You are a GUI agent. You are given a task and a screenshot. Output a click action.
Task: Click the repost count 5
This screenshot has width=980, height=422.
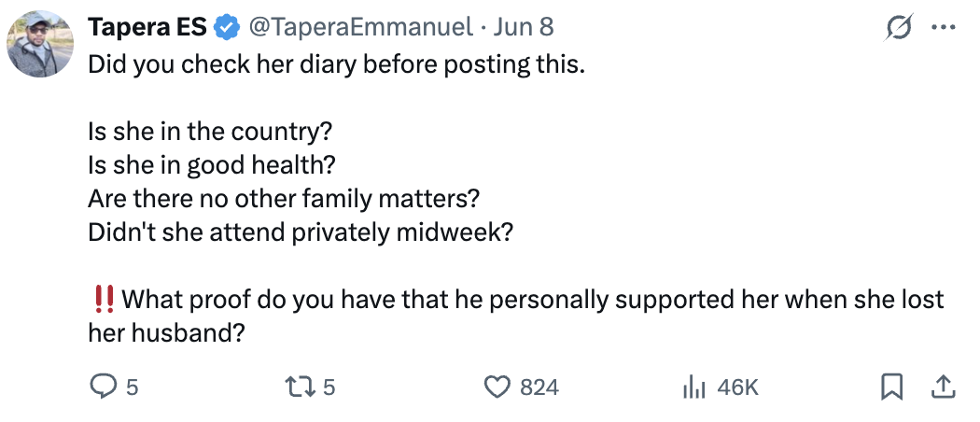click(329, 387)
